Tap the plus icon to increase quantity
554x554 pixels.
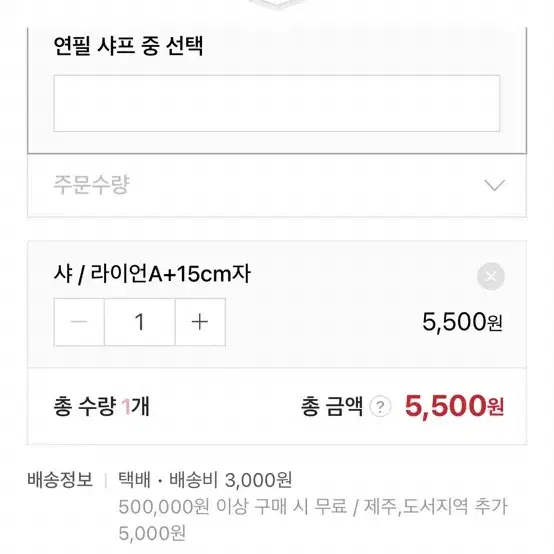(x=200, y=322)
